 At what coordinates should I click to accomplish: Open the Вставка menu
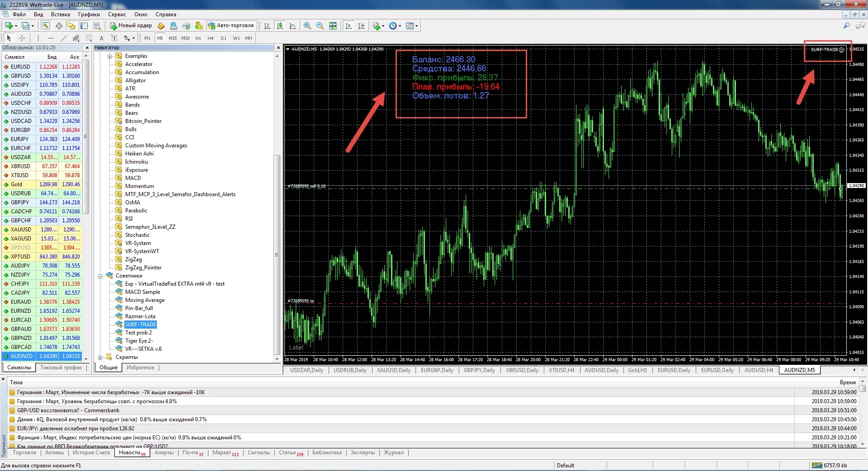coord(60,14)
